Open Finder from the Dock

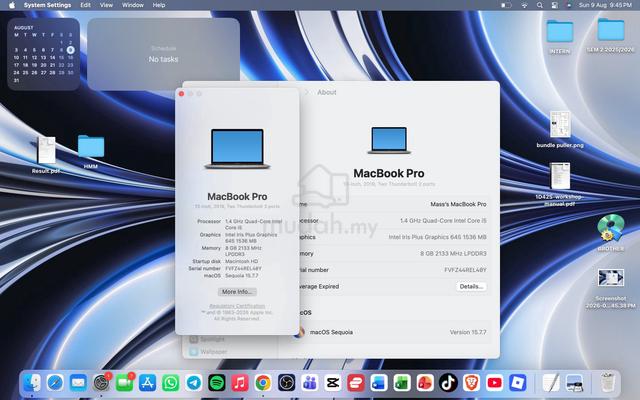coord(32,383)
